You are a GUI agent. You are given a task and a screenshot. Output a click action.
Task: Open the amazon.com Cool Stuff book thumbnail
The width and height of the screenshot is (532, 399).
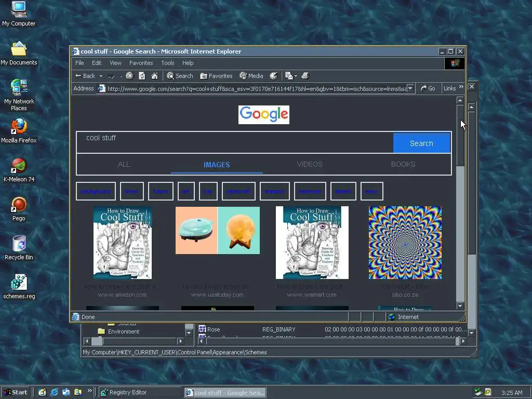coord(123,243)
